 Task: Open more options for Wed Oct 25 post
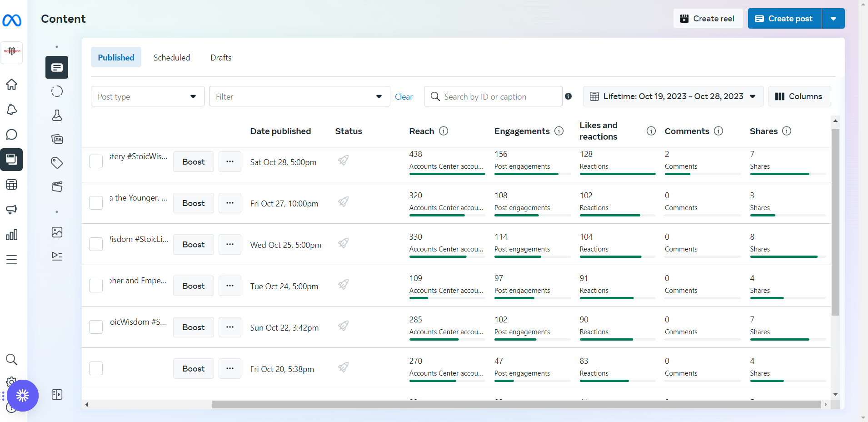tap(230, 245)
